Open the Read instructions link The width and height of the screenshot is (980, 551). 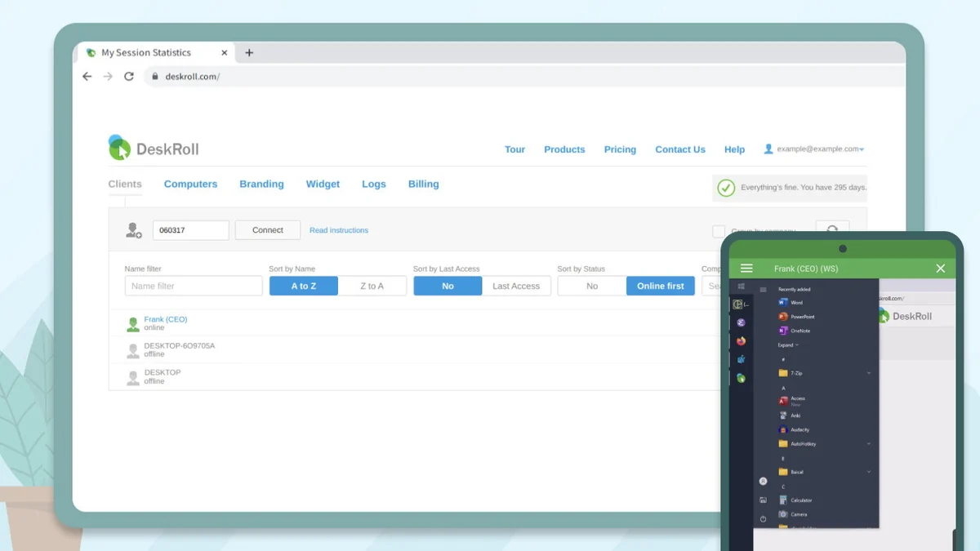(x=339, y=230)
